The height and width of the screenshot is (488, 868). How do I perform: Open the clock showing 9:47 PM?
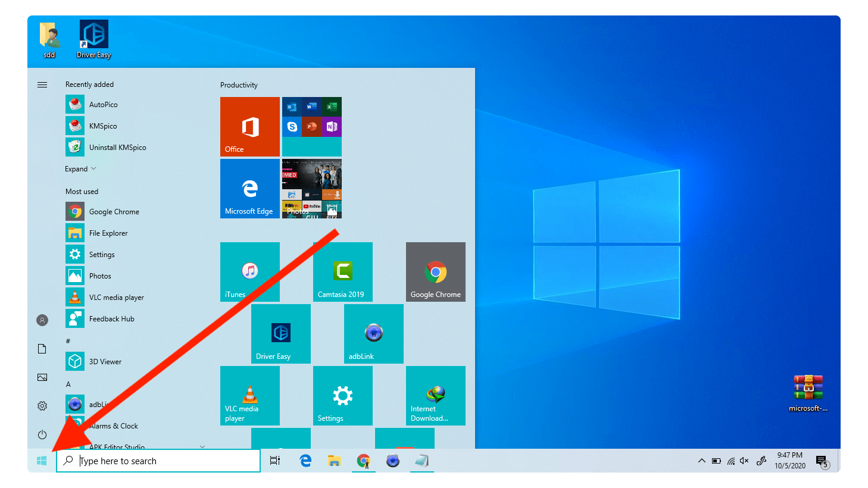[789, 461]
